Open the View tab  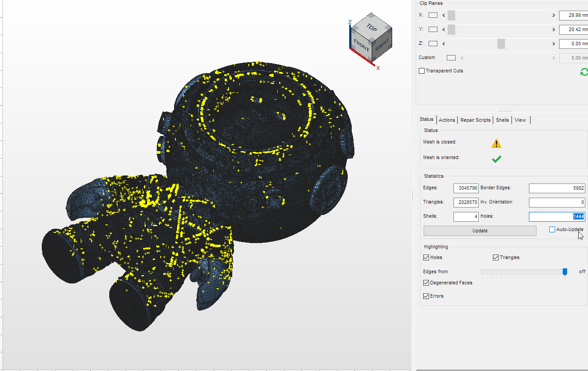520,120
